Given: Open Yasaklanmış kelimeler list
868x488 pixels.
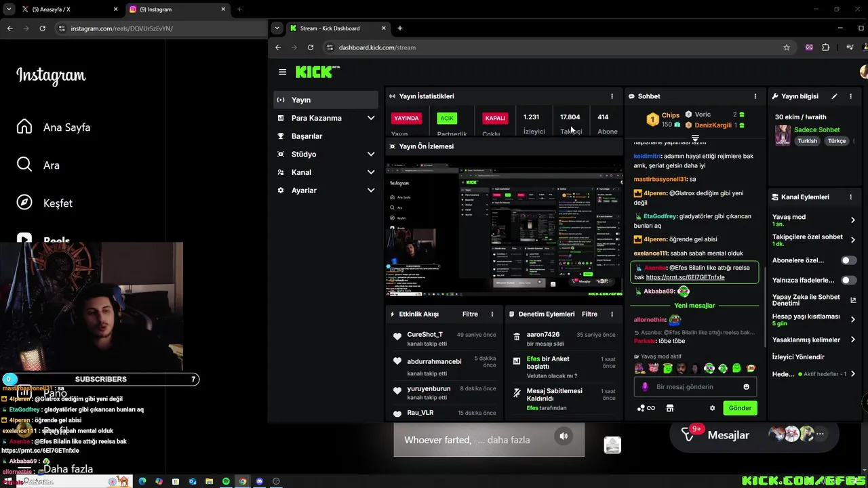Looking at the screenshot, I should (x=814, y=340).
